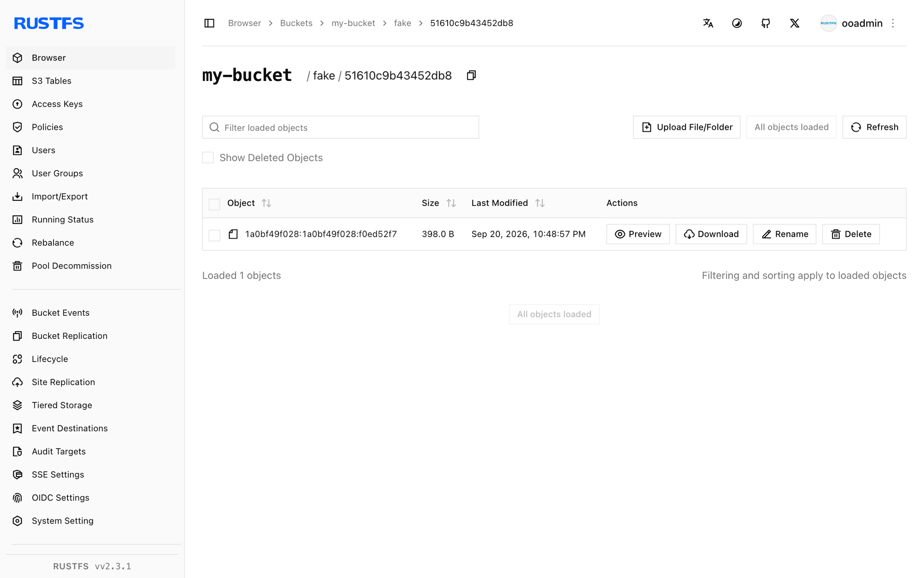Image resolution: width=924 pixels, height=578 pixels.
Task: Click the Filter loaded objects field
Action: coord(340,127)
